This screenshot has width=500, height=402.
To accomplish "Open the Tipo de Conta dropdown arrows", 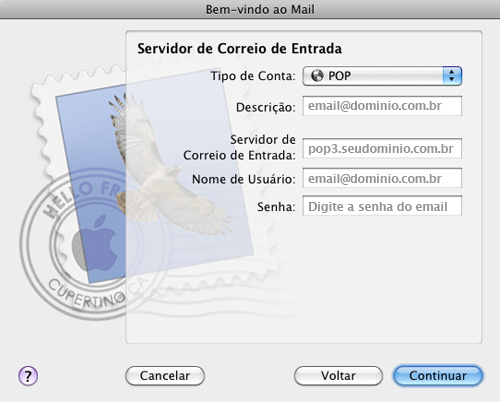I will (x=452, y=76).
